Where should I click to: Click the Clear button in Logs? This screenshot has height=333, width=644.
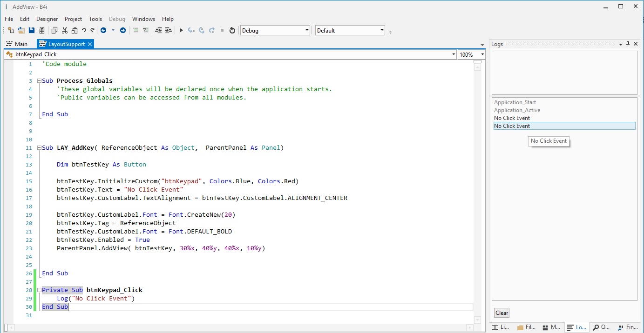502,313
